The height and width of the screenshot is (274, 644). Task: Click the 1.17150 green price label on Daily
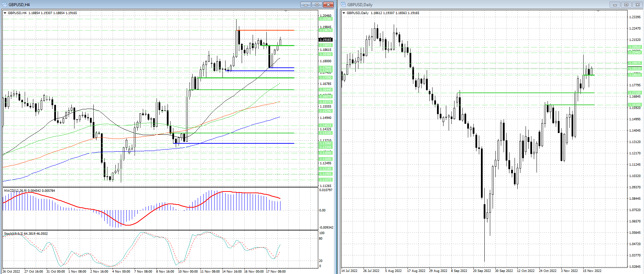point(635,93)
